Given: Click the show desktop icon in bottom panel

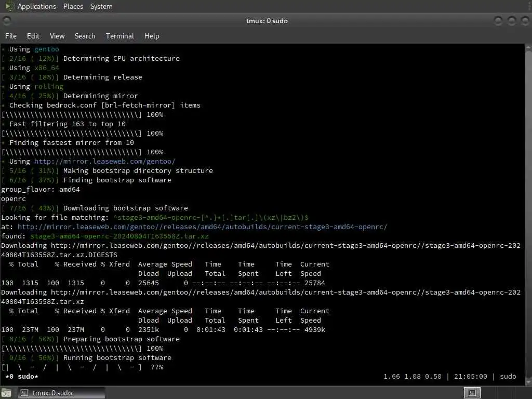Looking at the screenshot, I should pos(6,393).
